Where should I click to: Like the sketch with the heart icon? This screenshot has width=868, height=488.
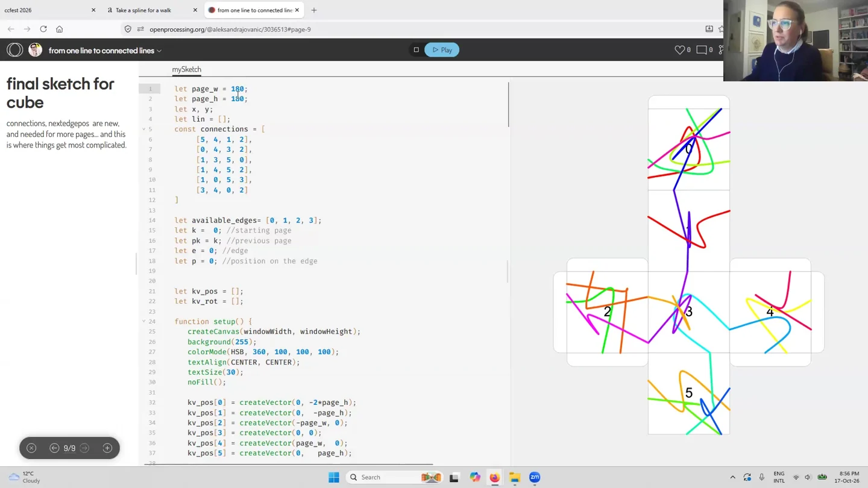tap(679, 50)
